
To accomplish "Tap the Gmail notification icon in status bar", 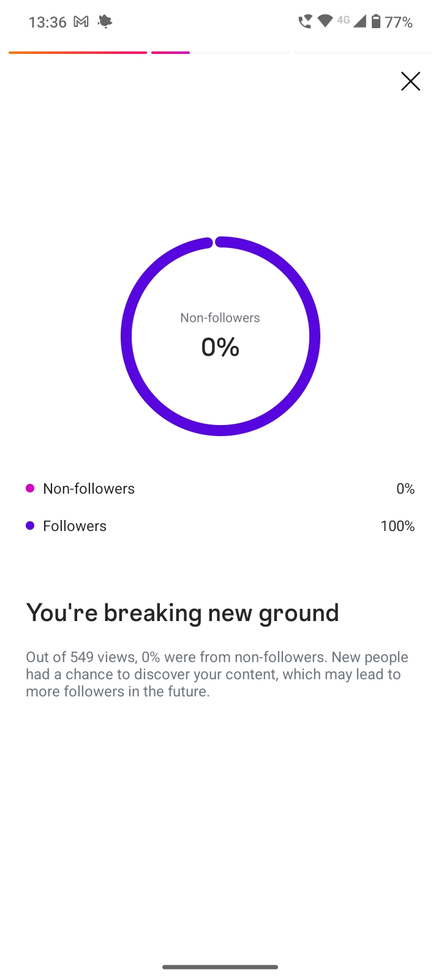I will point(81,22).
